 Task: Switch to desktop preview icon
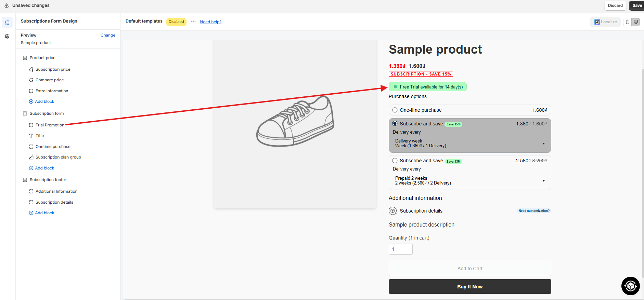pyautogui.click(x=635, y=22)
